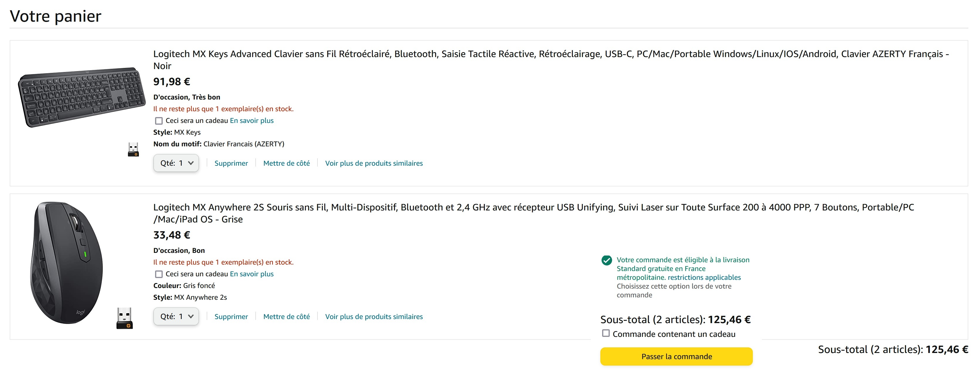
Task: Click the green free delivery checkmark icon
Action: click(607, 260)
